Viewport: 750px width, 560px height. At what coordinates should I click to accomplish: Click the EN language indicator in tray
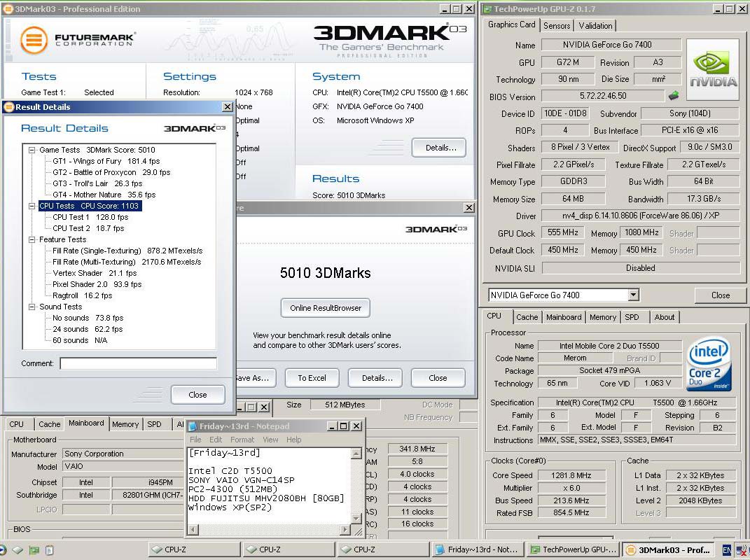[727, 550]
